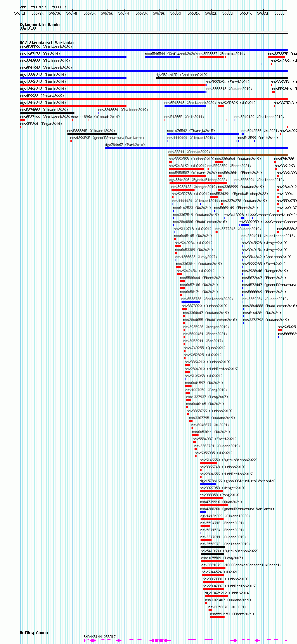
Task: Open dgv1413n209 (Almarri2020) variant
Action: point(225,516)
